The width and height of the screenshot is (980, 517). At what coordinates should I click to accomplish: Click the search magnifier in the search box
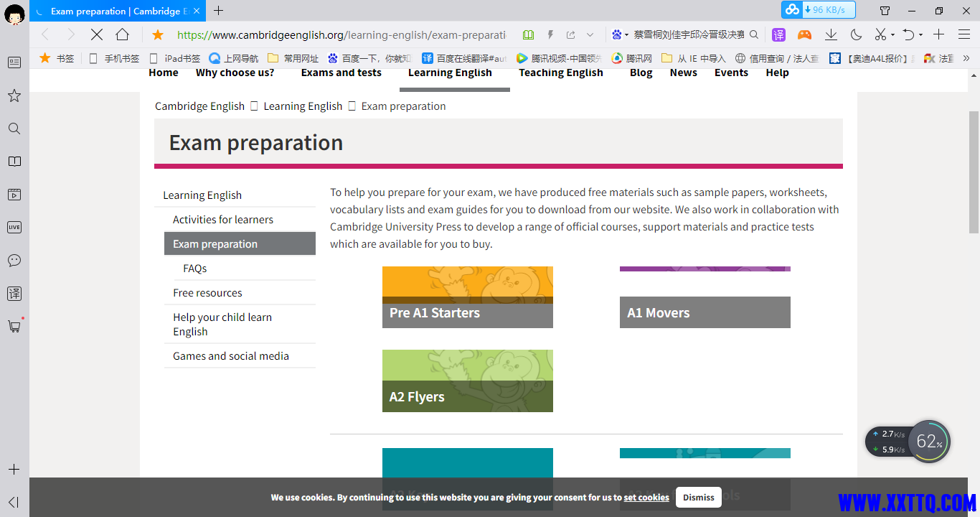pos(754,34)
